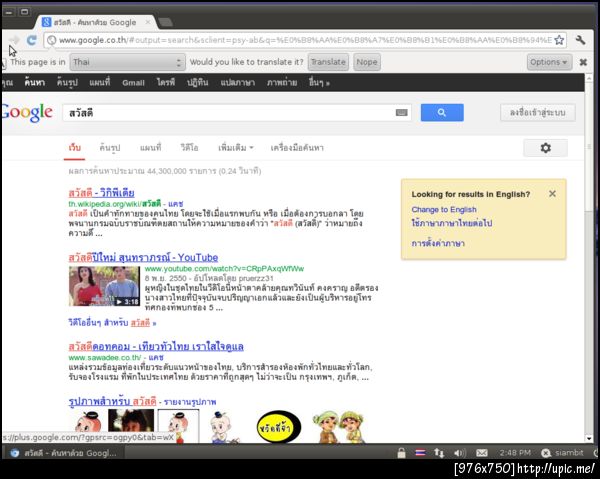
Task: Click the scrollbar down arrow of the page
Action: click(x=589, y=438)
